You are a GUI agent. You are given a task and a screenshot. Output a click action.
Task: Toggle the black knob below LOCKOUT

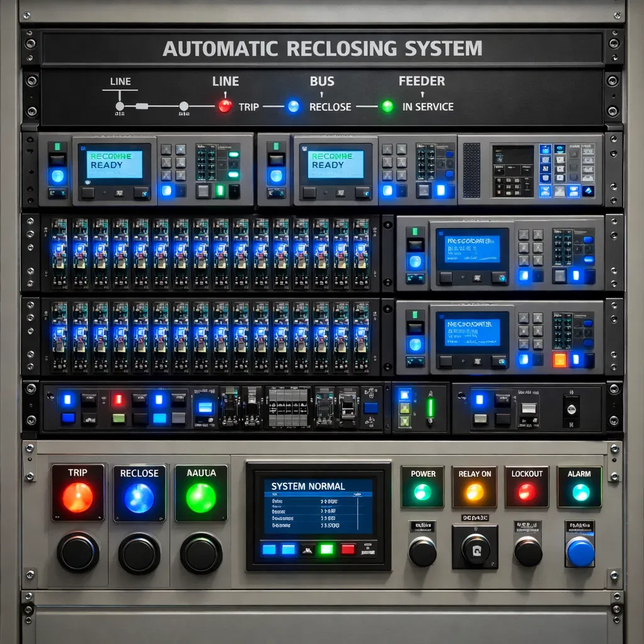pos(528,552)
